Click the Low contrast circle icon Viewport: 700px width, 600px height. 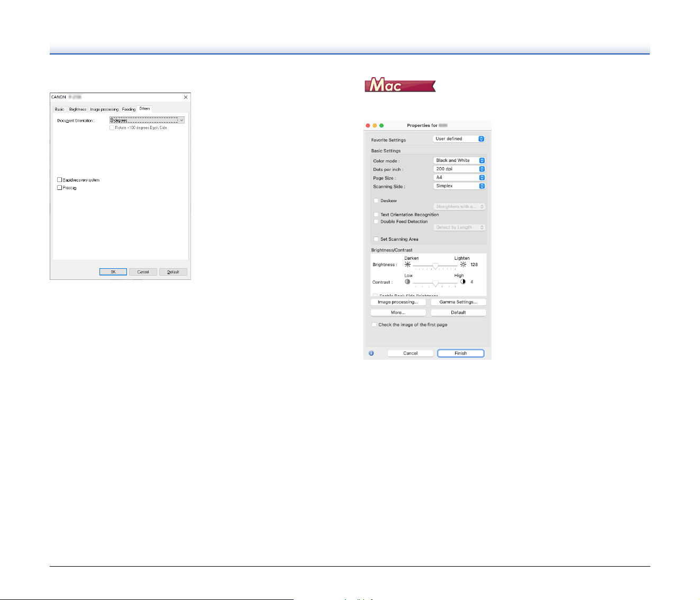407,281
